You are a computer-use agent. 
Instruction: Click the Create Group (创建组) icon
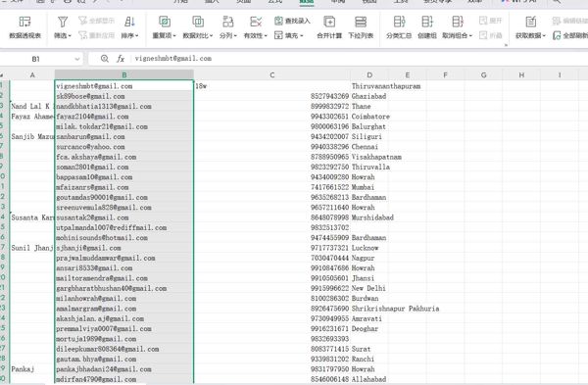(x=427, y=22)
